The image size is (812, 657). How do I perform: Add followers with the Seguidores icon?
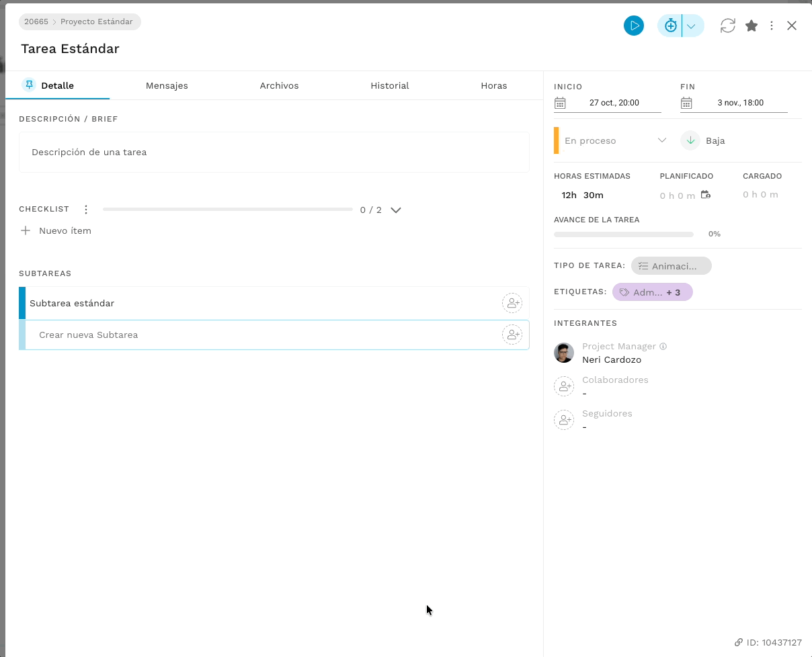click(x=563, y=420)
